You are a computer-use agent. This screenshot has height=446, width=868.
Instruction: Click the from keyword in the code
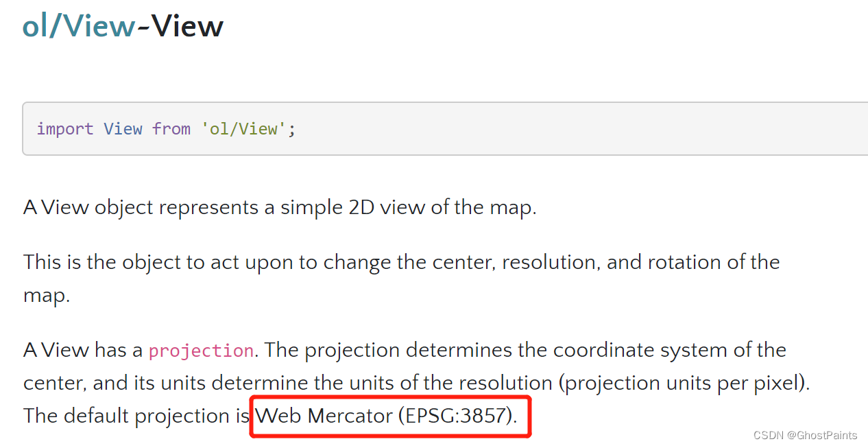pyautogui.click(x=171, y=129)
